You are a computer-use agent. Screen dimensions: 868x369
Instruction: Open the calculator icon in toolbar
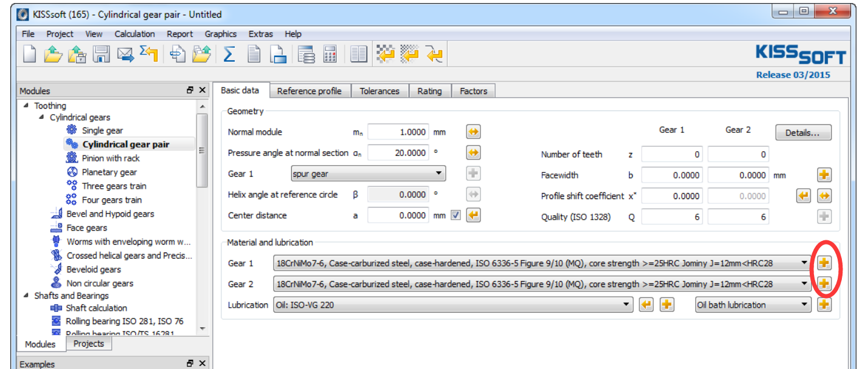pos(330,55)
